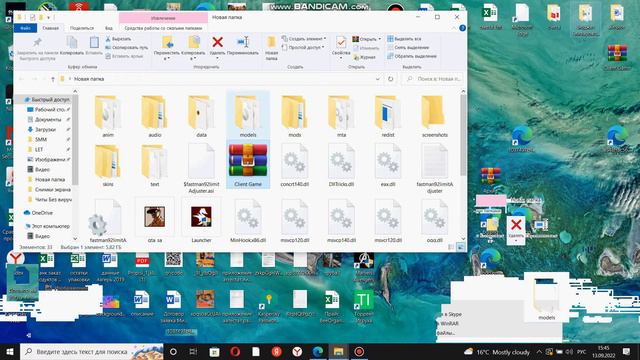This screenshot has width=640, height=360.
Task: Select the skins folder
Action: 108,165
